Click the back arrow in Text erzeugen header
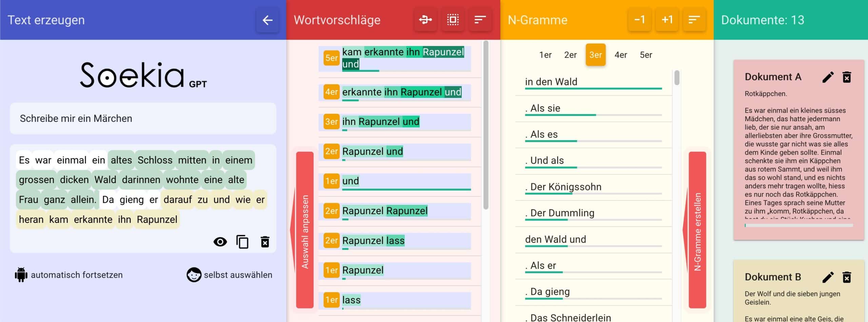The image size is (868, 322). coord(268,20)
